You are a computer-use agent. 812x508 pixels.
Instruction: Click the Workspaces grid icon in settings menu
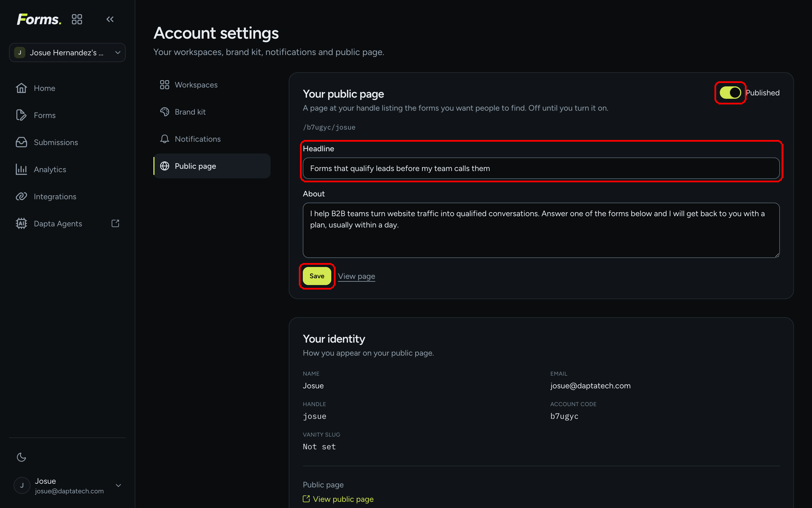(164, 85)
